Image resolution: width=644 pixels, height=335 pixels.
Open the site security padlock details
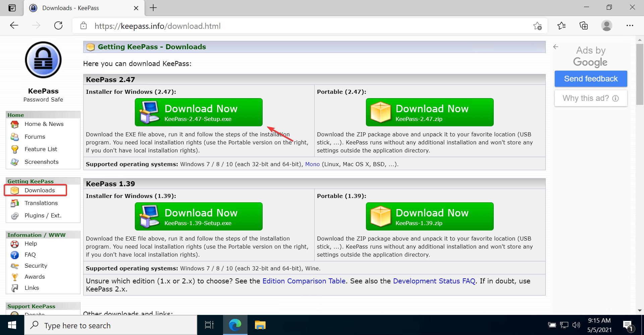click(x=84, y=26)
